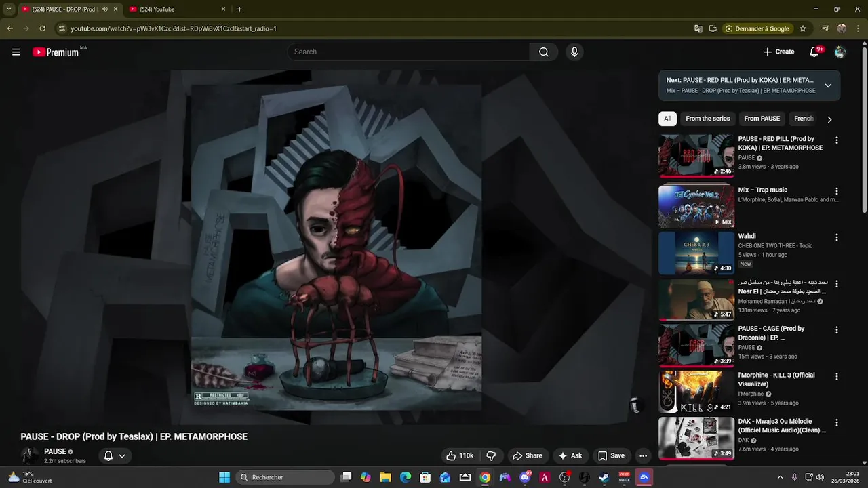
Task: Switch to the second YouTube tab
Action: [x=173, y=9]
